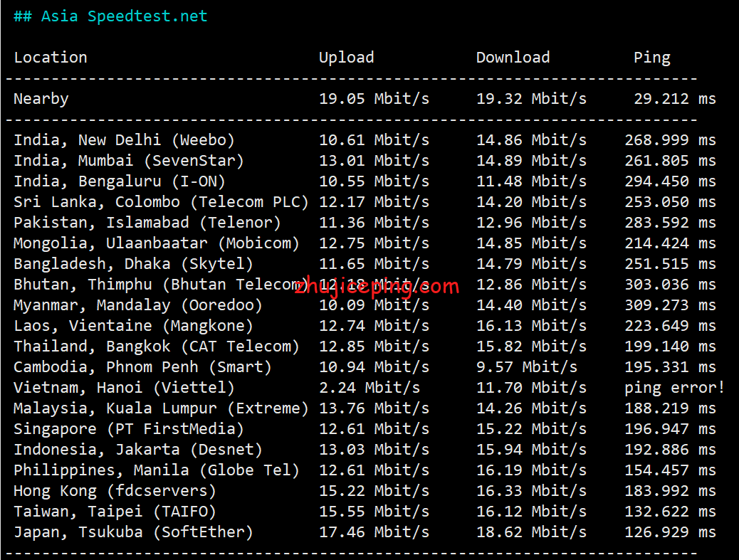Click the 9.57 Mbit/s Cambodia download value

tap(527, 367)
